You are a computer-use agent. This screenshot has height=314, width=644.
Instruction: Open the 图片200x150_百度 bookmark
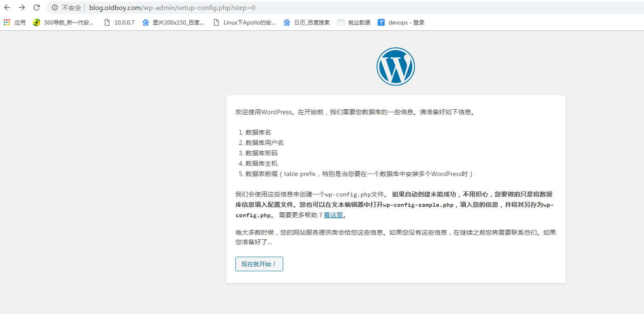point(173,22)
